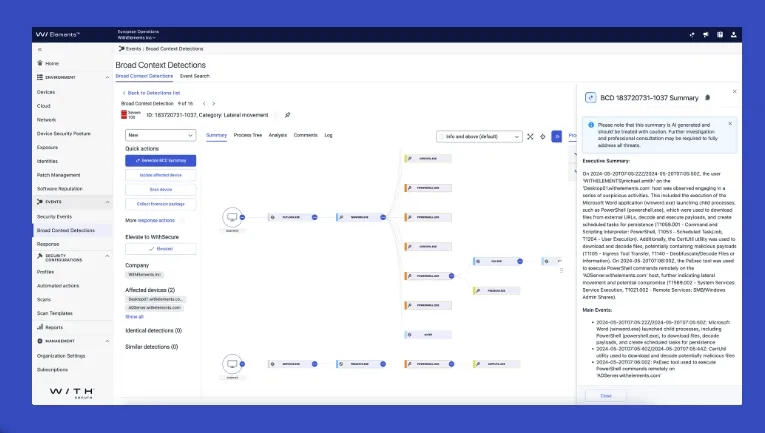Click the drag handle dots at graph right edge
This screenshot has width=765, height=433.
coord(562,270)
